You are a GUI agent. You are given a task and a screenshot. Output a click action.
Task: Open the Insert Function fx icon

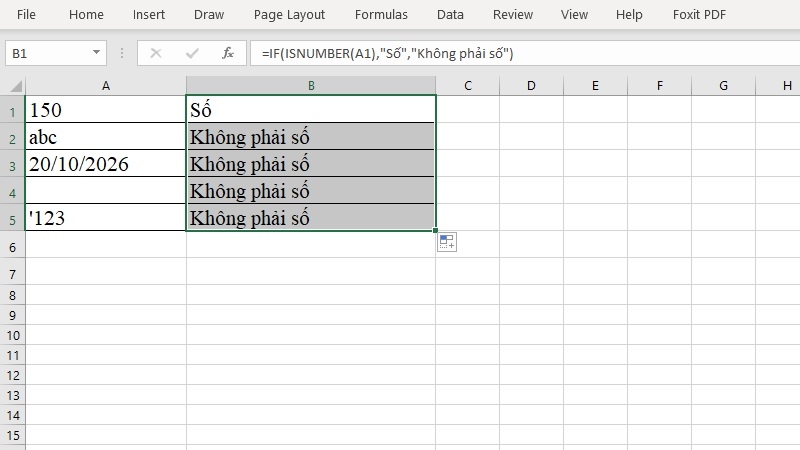tap(228, 53)
